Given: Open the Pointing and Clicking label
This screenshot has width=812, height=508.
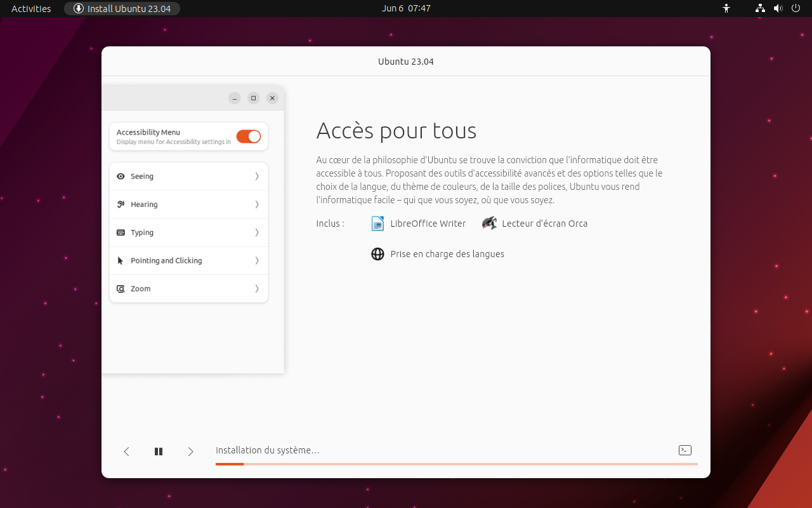Looking at the screenshot, I should (x=166, y=260).
